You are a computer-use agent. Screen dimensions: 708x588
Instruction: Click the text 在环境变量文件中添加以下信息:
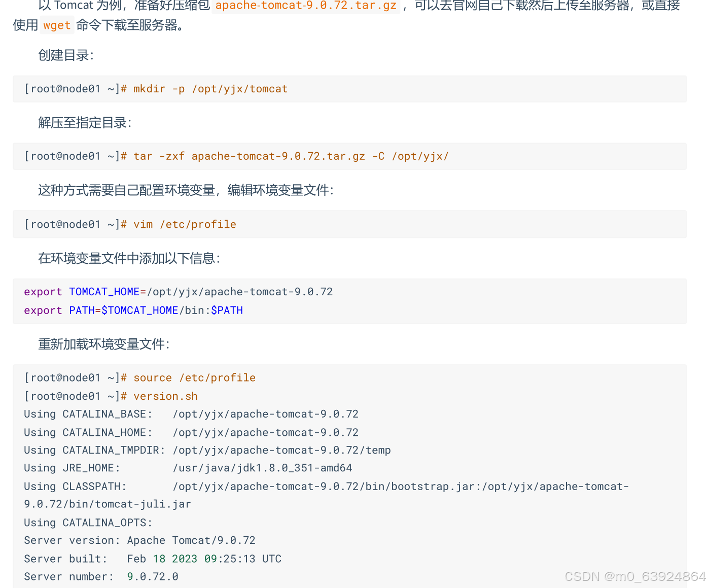[x=129, y=258]
